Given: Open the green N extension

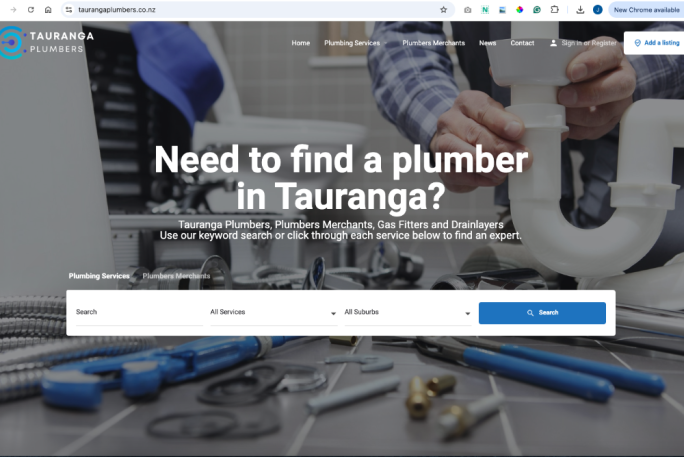Looking at the screenshot, I should (x=485, y=10).
